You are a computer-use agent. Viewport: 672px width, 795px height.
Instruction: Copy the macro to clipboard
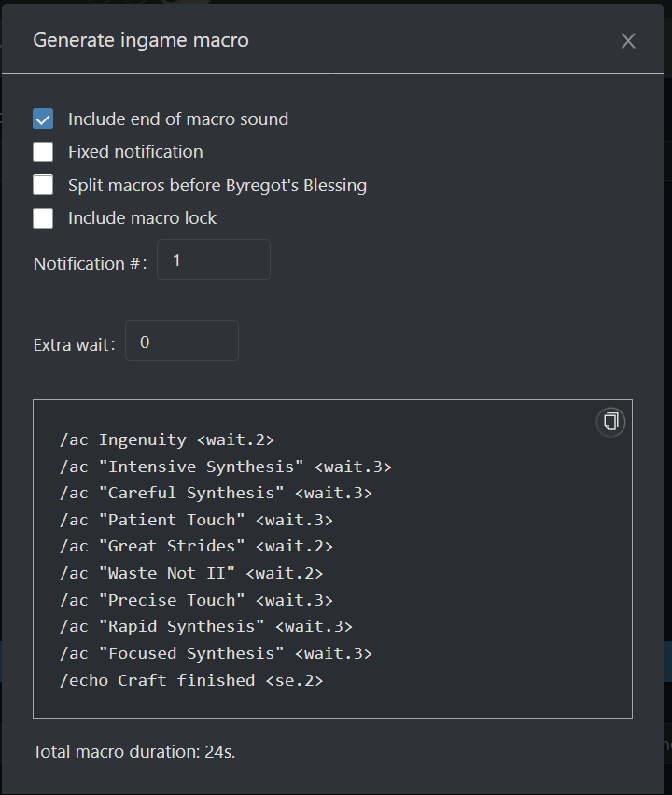[x=610, y=422]
